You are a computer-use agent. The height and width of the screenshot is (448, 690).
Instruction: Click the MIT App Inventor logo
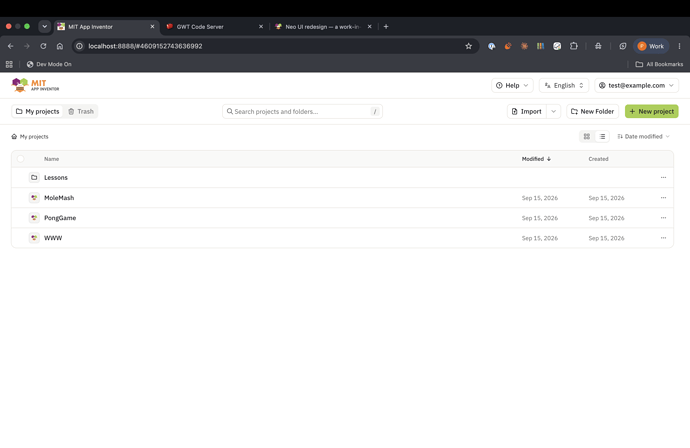pyautogui.click(x=35, y=85)
